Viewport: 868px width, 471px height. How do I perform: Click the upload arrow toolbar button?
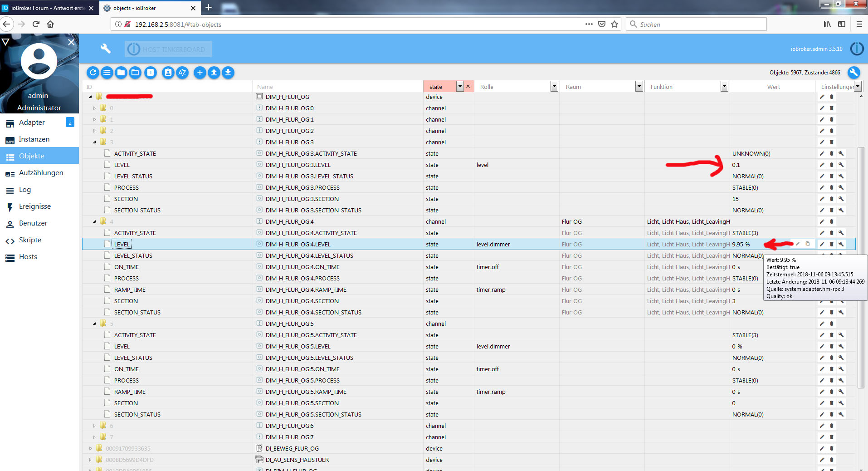(x=214, y=73)
